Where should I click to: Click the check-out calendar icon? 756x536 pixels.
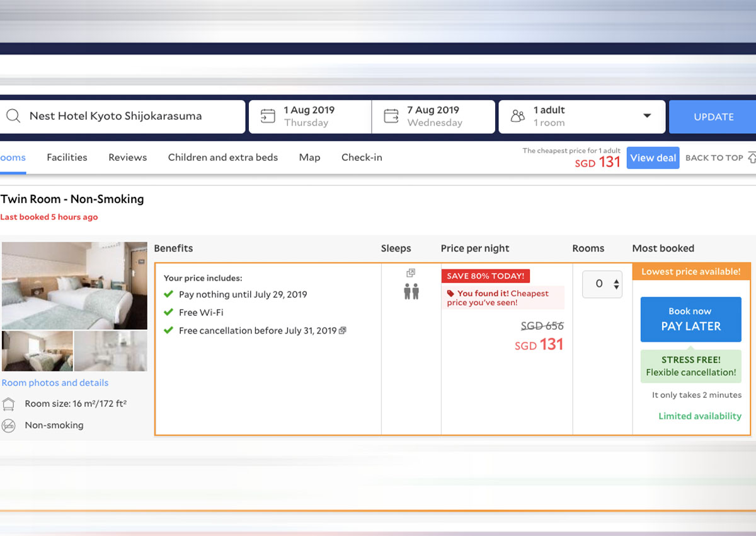pos(391,117)
